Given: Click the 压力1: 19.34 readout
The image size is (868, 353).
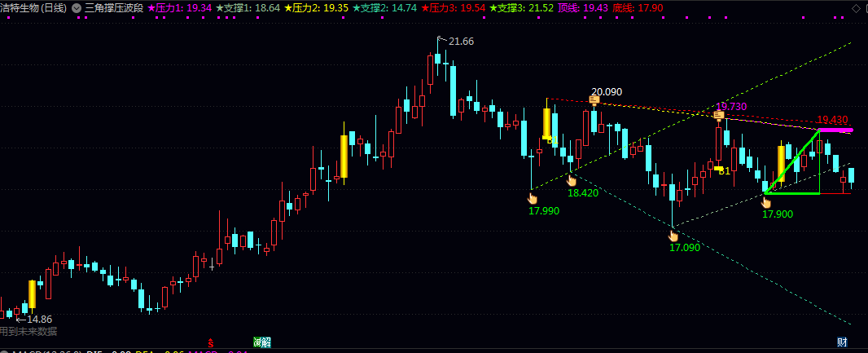Looking at the screenshot, I should [180, 8].
